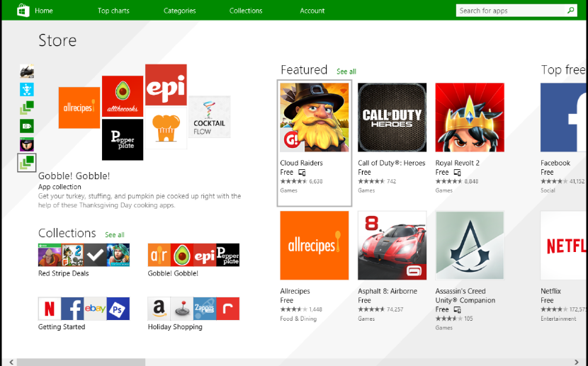Screen dimensions: 588x366
Task: Open the Categories menu
Action: click(180, 11)
